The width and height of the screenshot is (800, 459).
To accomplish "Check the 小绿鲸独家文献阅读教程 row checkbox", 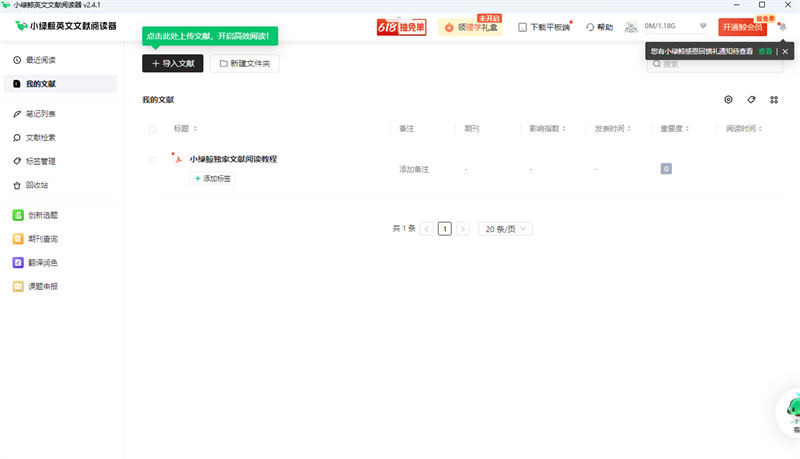I will pos(152,160).
